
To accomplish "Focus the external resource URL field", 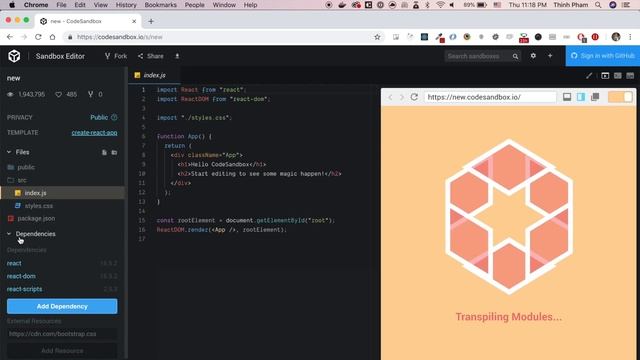I will 62,333.
